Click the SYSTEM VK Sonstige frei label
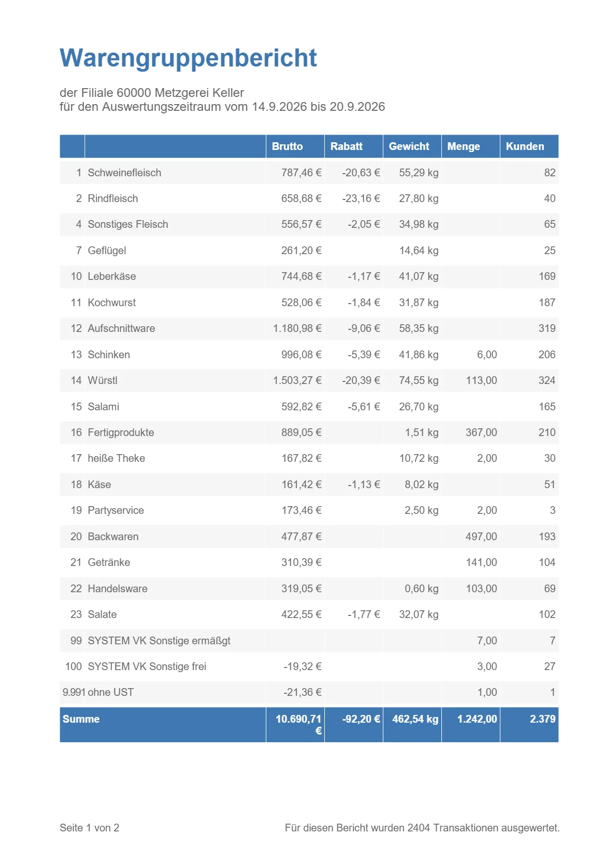 (x=147, y=666)
